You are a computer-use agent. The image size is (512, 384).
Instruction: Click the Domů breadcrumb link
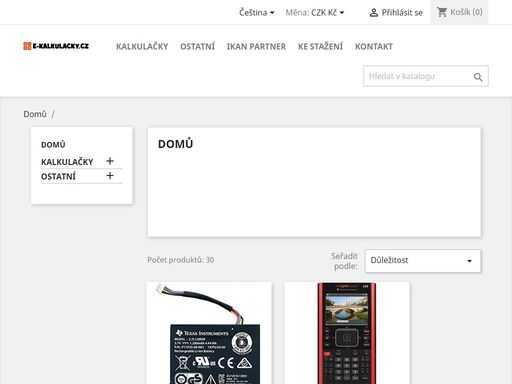click(35, 114)
